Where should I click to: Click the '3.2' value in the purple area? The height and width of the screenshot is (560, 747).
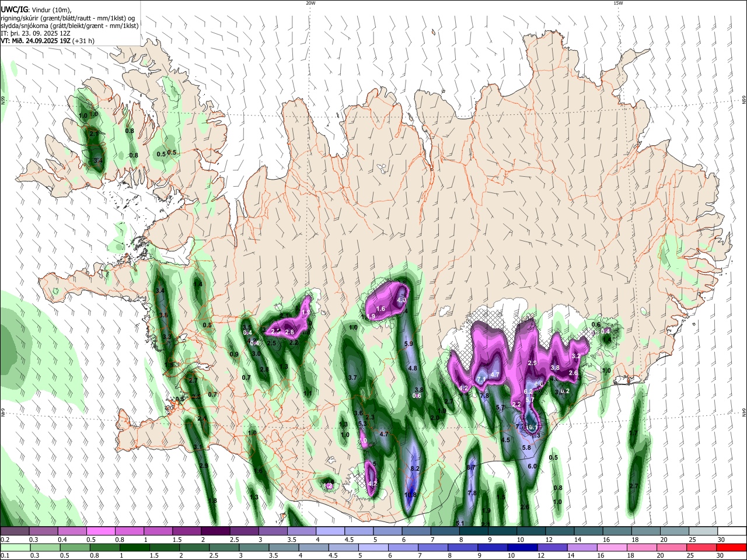click(576, 355)
